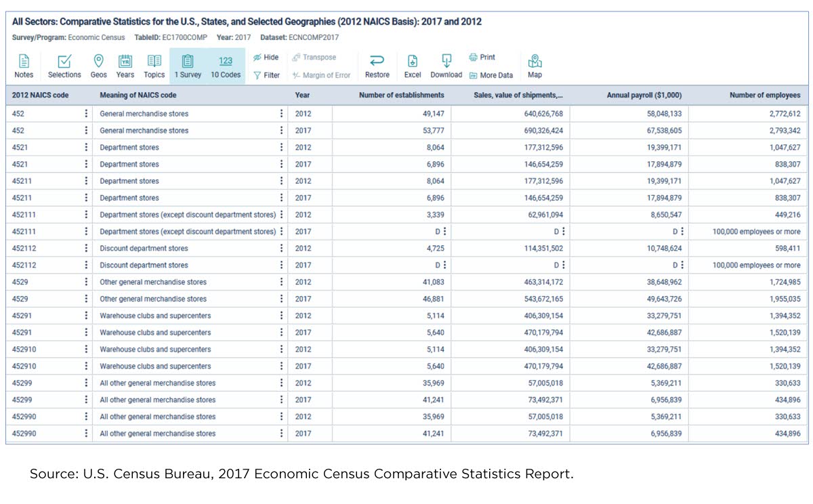813x504 pixels.
Task: Open options menu for code 452 in 2012 row
Action: (x=86, y=114)
